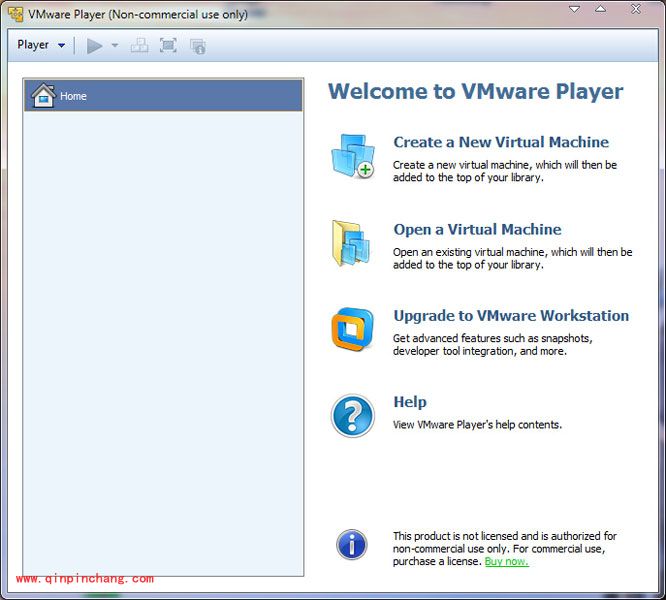
Task: Click the VMware Player title bar icon
Action: (x=16, y=14)
